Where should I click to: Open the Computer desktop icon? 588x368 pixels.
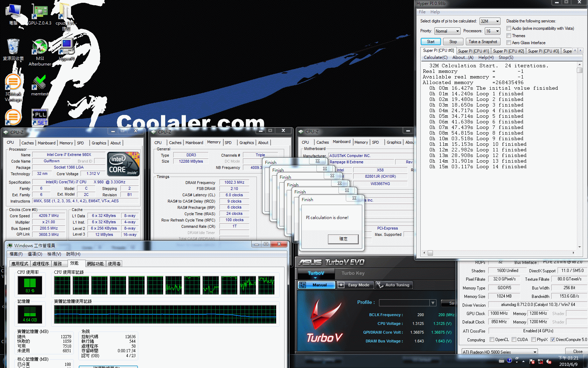click(13, 14)
